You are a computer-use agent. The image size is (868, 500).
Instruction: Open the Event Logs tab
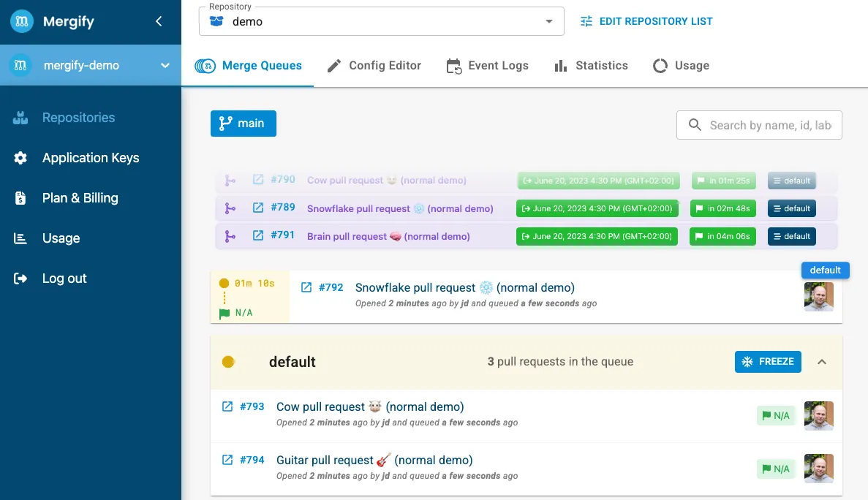point(487,66)
